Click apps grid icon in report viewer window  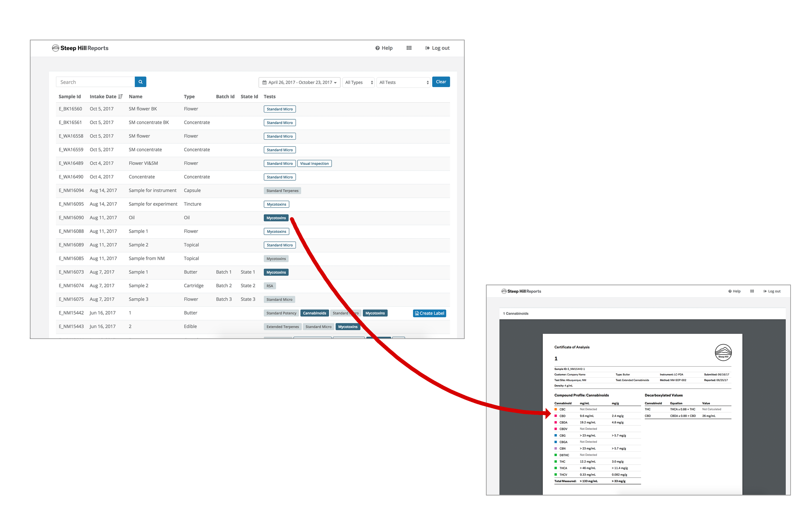752,291
